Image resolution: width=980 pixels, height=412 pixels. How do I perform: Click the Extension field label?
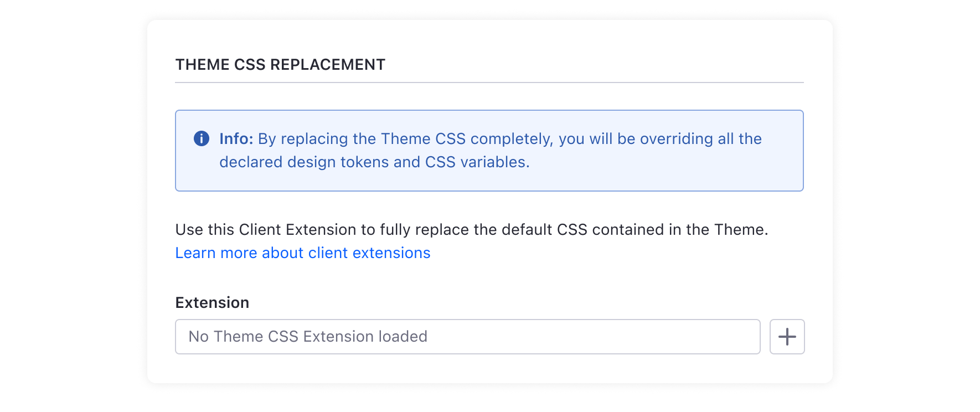click(x=212, y=303)
